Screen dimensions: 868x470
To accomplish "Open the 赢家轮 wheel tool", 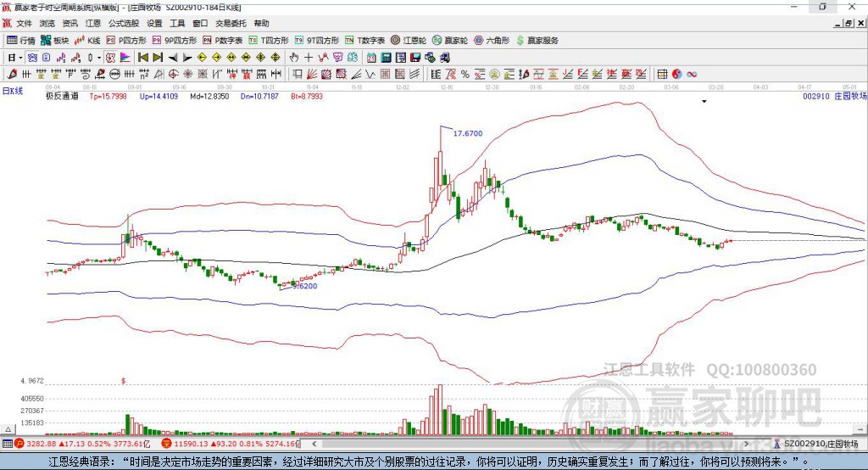I will click(x=450, y=41).
